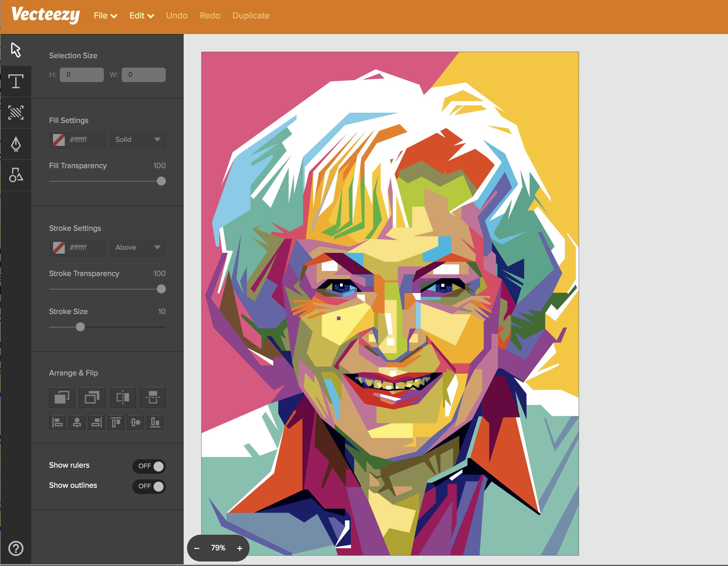Toggle Show rulers switch

149,466
